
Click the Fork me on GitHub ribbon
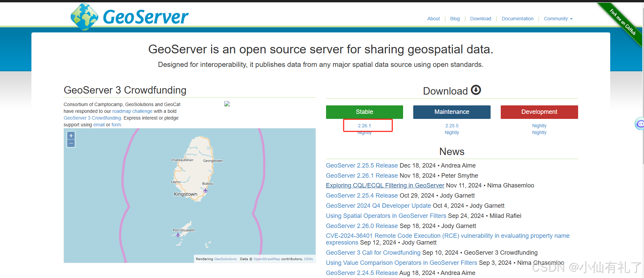click(623, 22)
